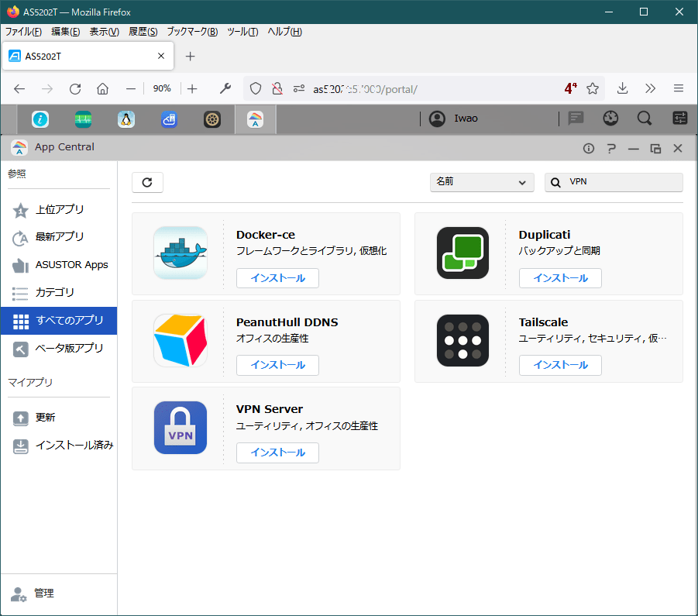The height and width of the screenshot is (616, 698).
Task: Select the AS5202T browser tab
Action: [88, 56]
